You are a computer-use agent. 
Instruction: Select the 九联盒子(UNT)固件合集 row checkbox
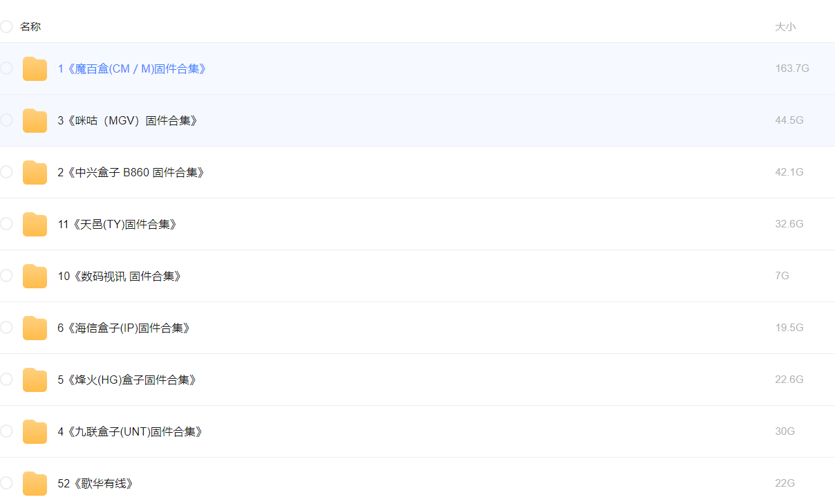click(x=6, y=431)
